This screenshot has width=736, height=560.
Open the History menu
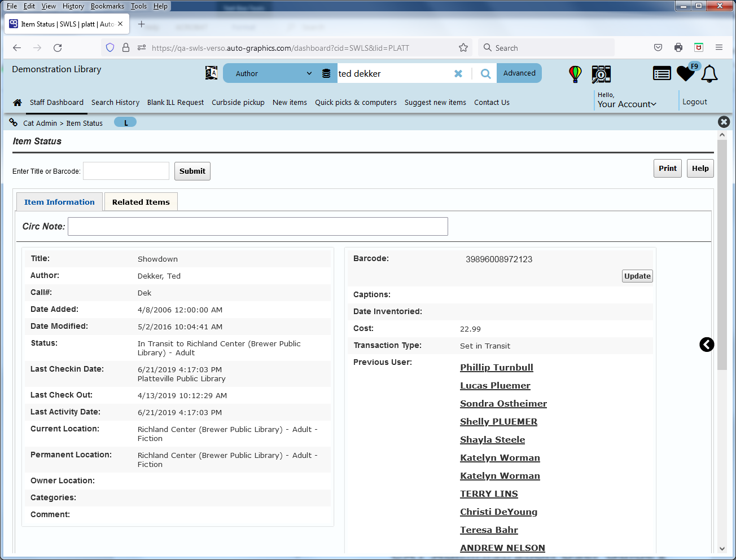click(x=73, y=6)
